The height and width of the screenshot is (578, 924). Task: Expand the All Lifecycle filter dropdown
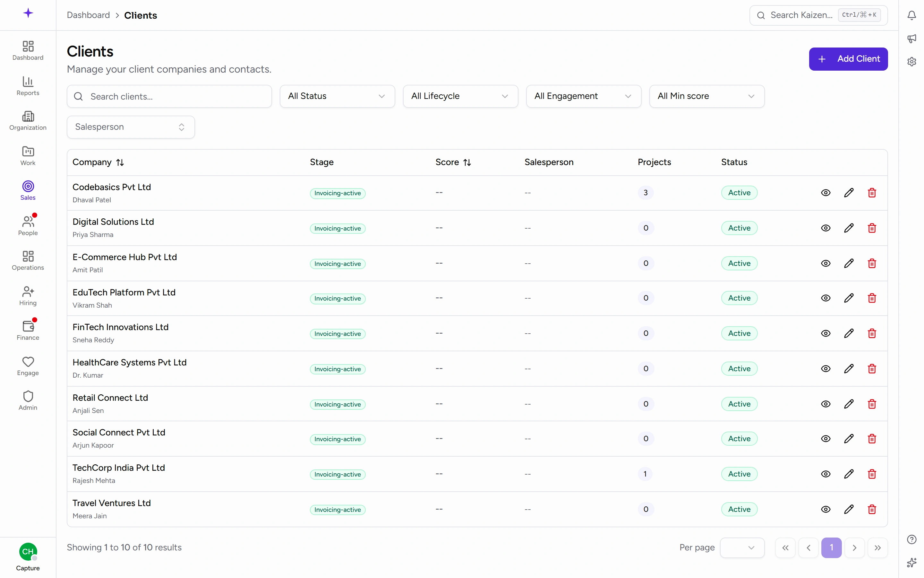(460, 96)
